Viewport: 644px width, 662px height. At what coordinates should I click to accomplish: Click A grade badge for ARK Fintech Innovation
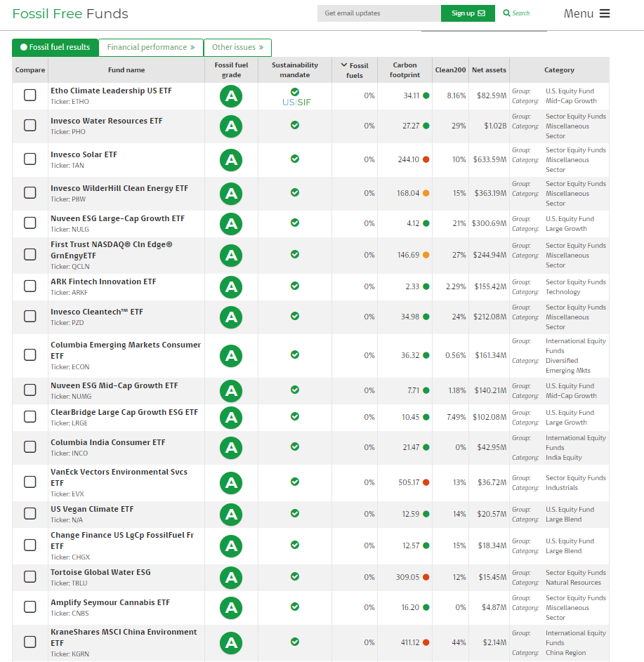(x=231, y=287)
